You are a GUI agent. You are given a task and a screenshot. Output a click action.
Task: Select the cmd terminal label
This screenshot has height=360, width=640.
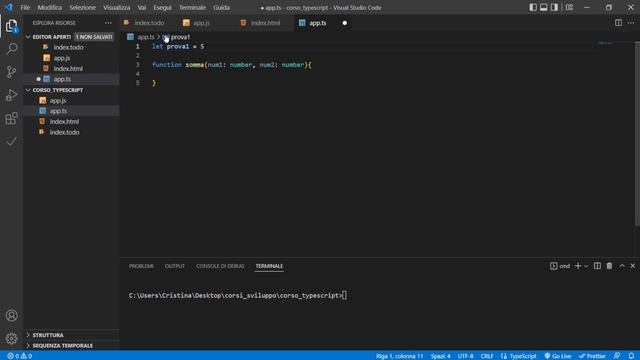(560, 266)
